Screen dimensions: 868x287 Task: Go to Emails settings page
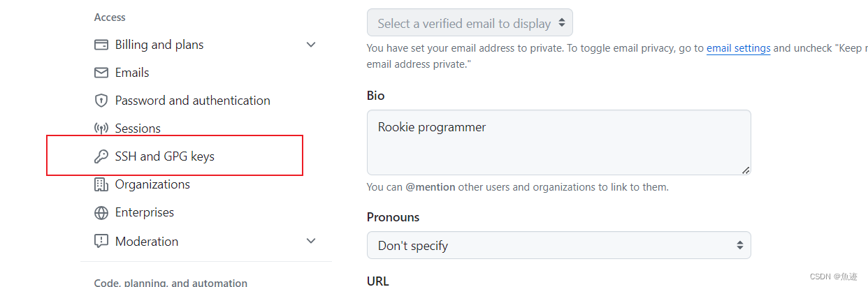tap(132, 73)
